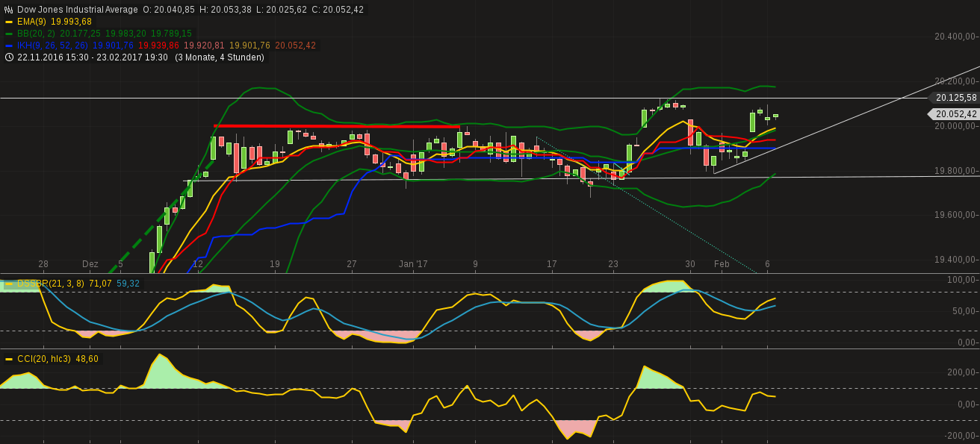Screen dimensions: 980x444
Task: Click the clock icon next to the date range
Action: [x=8, y=57]
